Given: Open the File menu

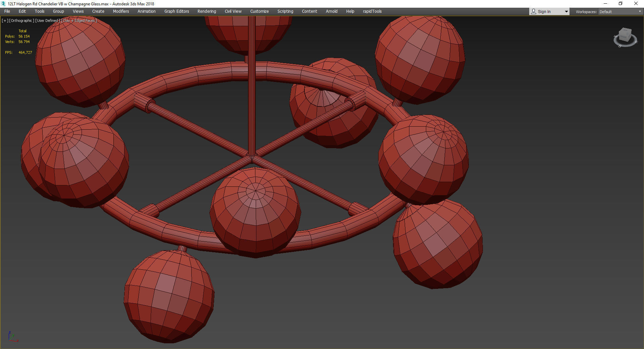Looking at the screenshot, I should point(7,11).
